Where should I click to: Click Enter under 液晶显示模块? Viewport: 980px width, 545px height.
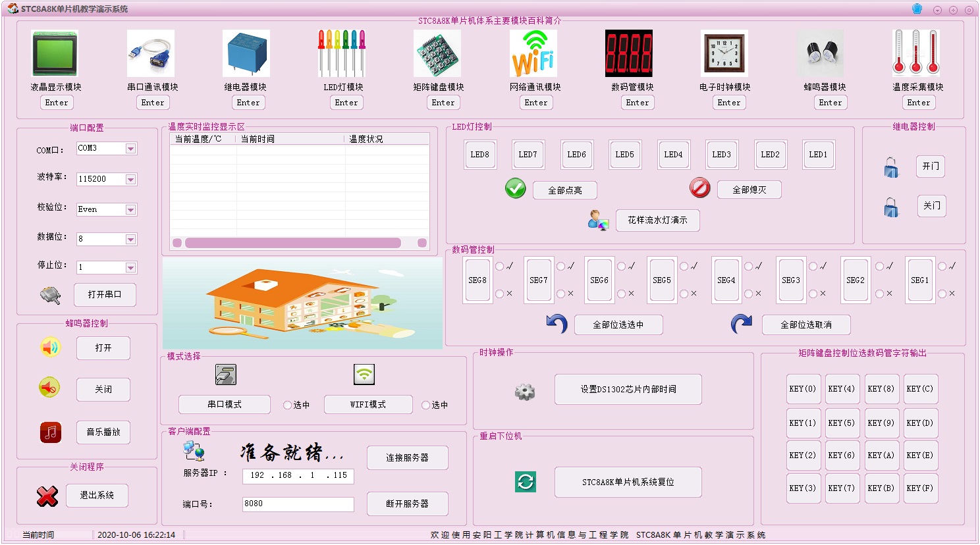pyautogui.click(x=57, y=103)
